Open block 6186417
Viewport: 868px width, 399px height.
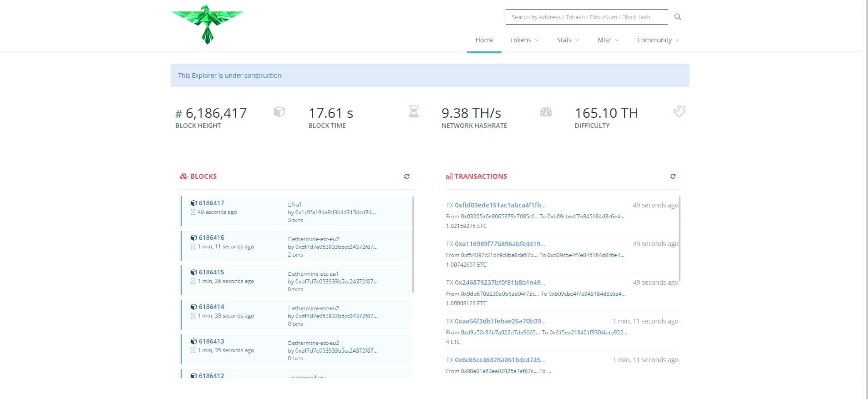211,203
